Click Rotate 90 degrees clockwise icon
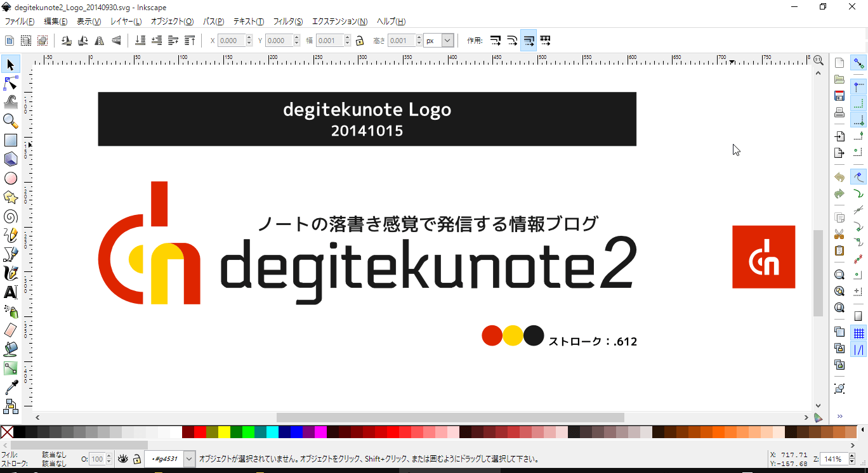 [83, 41]
